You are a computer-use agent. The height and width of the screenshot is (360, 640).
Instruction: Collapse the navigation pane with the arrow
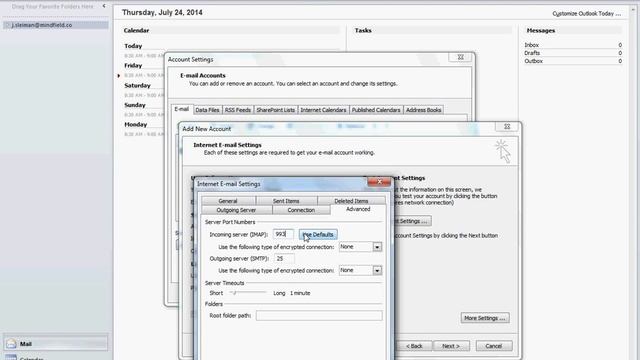click(x=104, y=6)
